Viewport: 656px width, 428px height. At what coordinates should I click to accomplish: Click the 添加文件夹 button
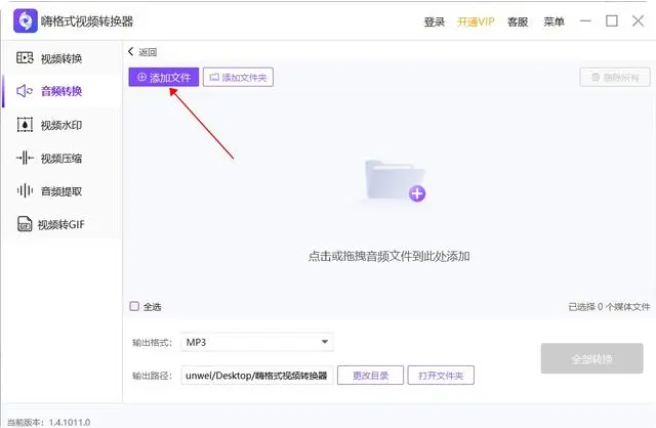point(238,77)
